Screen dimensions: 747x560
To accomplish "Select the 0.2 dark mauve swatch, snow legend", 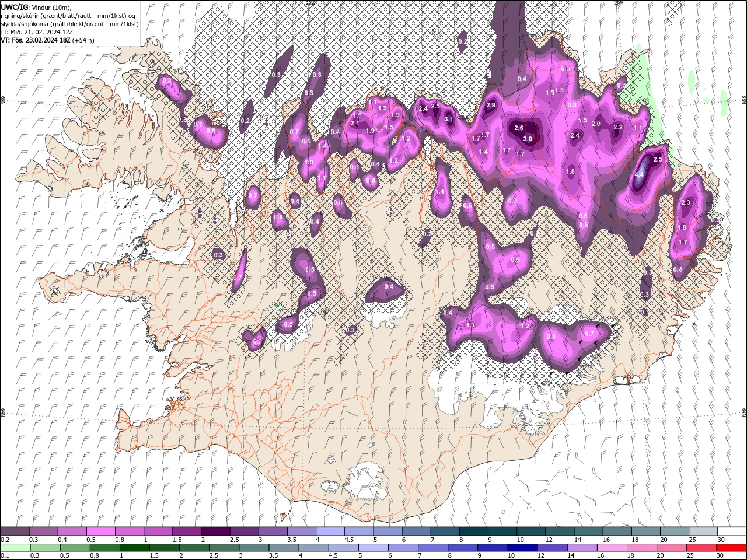I will click(x=15, y=531).
